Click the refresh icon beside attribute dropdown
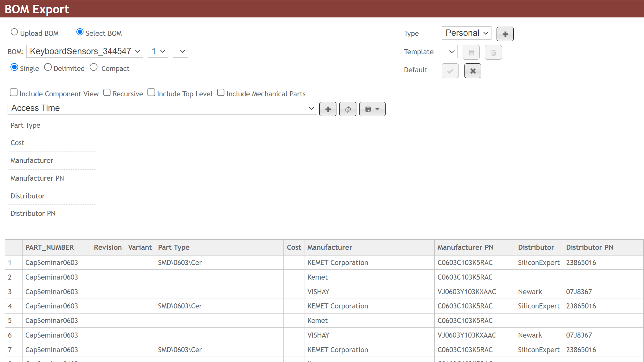Image resolution: width=644 pixels, height=362 pixels. (x=348, y=109)
